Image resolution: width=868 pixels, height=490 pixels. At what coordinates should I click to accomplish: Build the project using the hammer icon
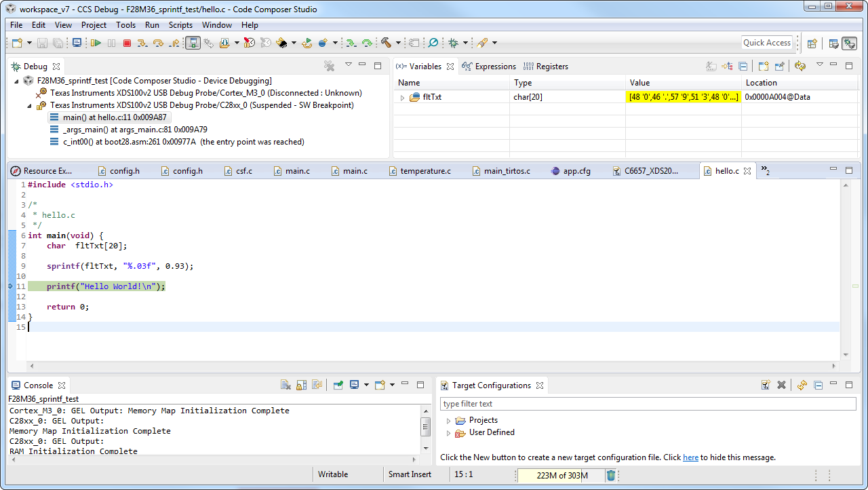[x=385, y=43]
